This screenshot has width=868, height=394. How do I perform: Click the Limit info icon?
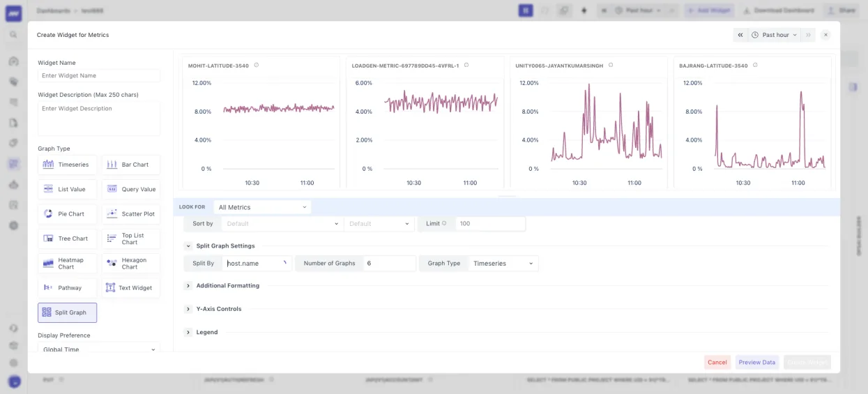(444, 224)
